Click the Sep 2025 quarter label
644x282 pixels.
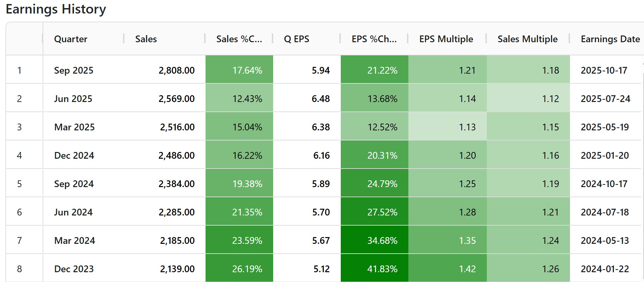(74, 70)
